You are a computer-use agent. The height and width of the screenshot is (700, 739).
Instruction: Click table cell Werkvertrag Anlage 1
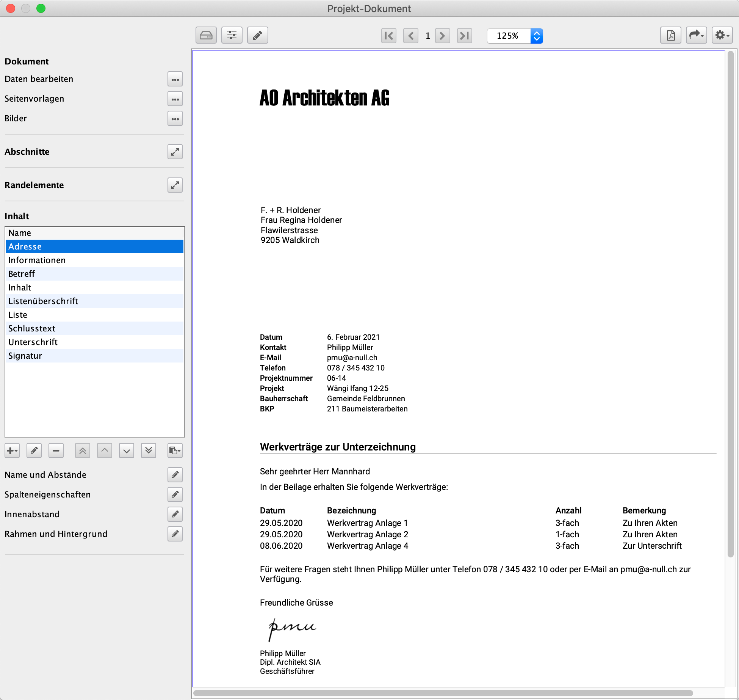[368, 523]
